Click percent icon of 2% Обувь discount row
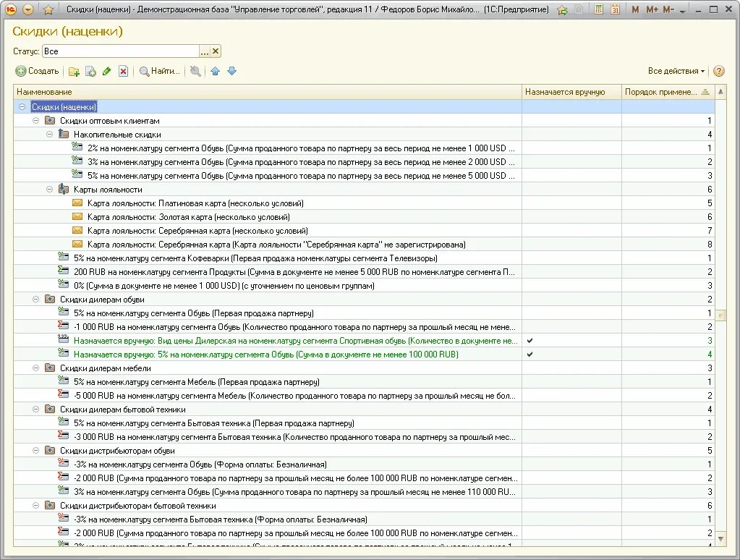740x560 pixels. coord(77,147)
